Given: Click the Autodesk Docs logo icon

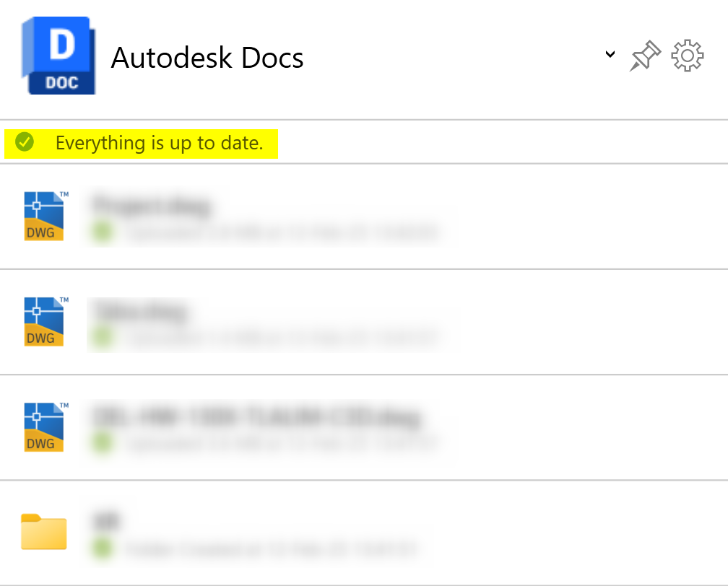Looking at the screenshot, I should tap(59, 56).
